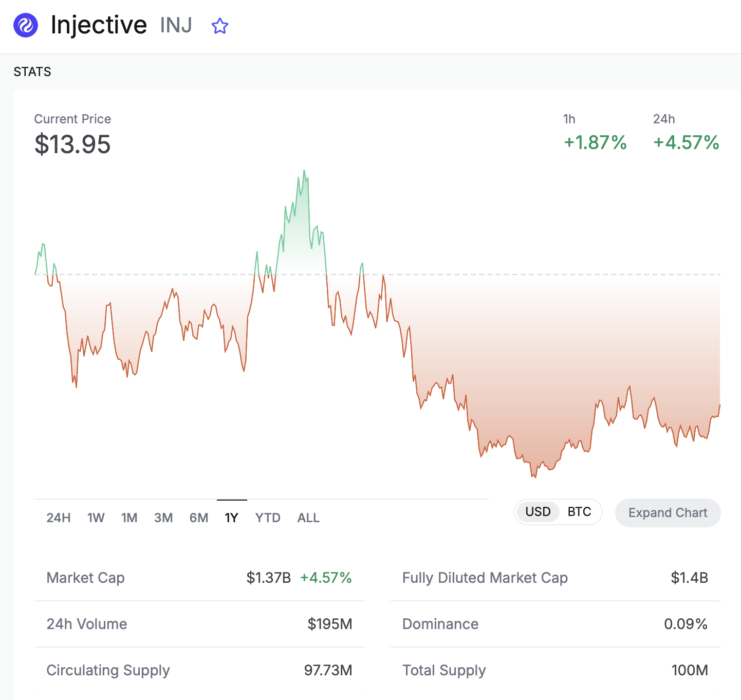The image size is (741, 700).
Task: Show the ALL time chart
Action: [x=308, y=518]
